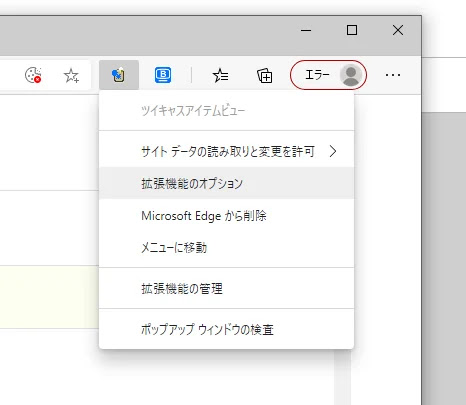Expand サイト データの読み取りと変更を許可 submenu
466x405 pixels.
point(227,151)
